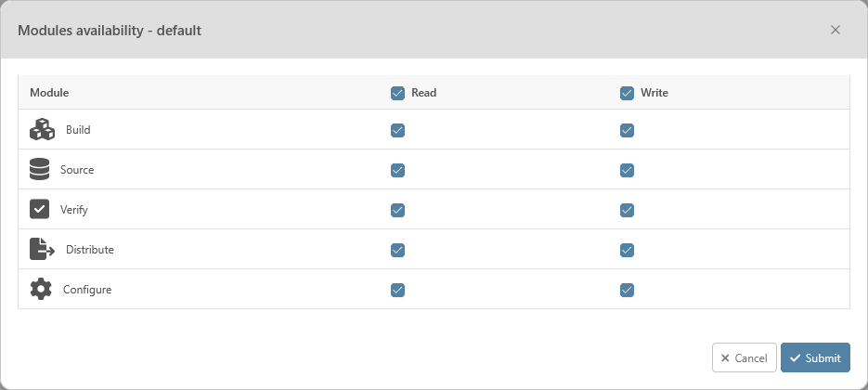Click the Distribute file export icon
Image resolution: width=868 pixels, height=390 pixels.
[43, 250]
